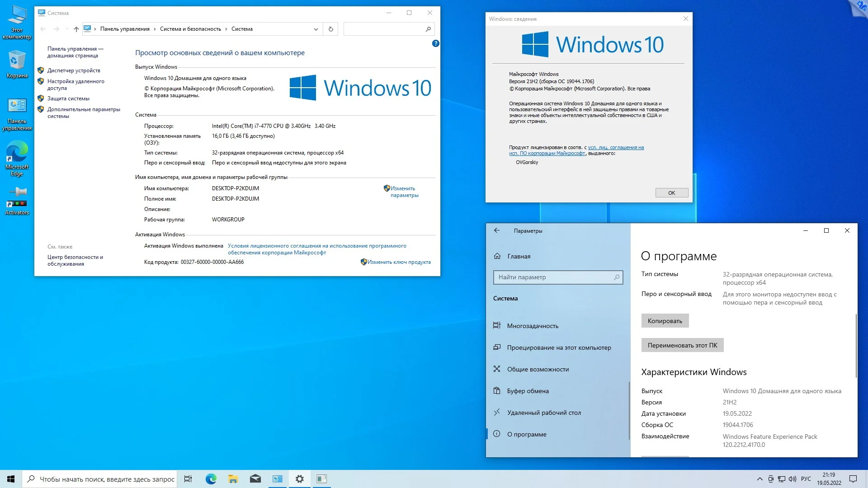Open the Task View taskbar button

(188, 479)
